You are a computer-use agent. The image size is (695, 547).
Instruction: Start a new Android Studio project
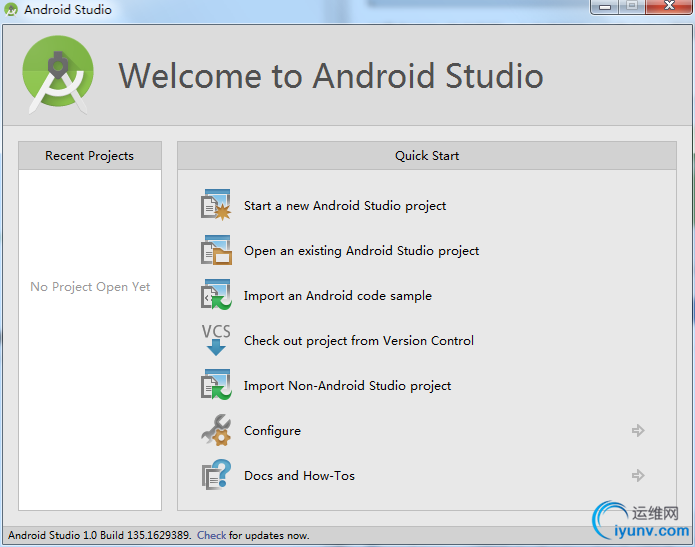coord(345,206)
